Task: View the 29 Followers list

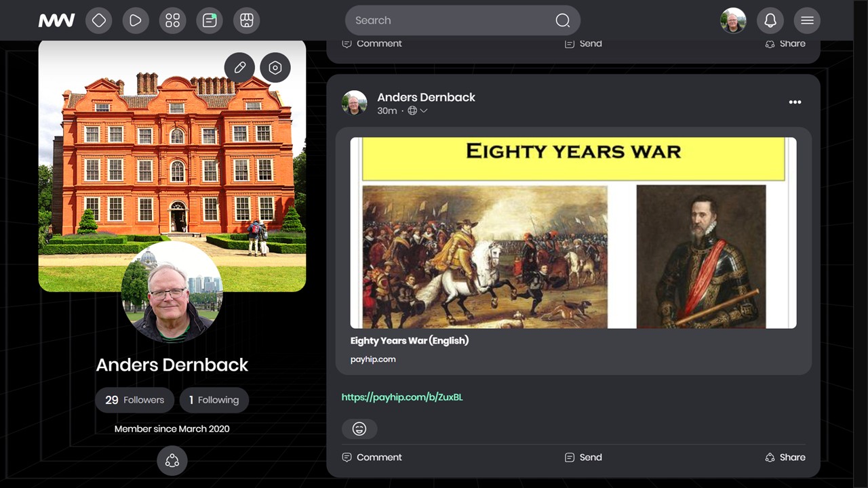Action: (135, 400)
